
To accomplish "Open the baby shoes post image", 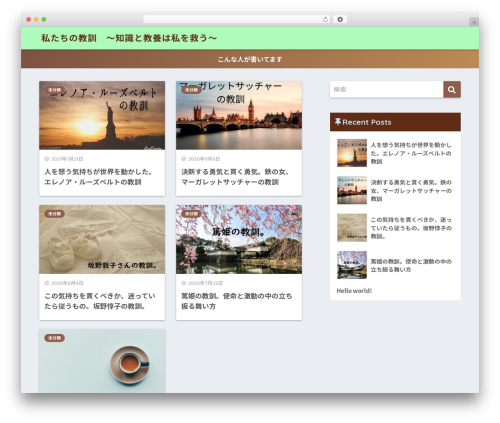I will tap(102, 239).
